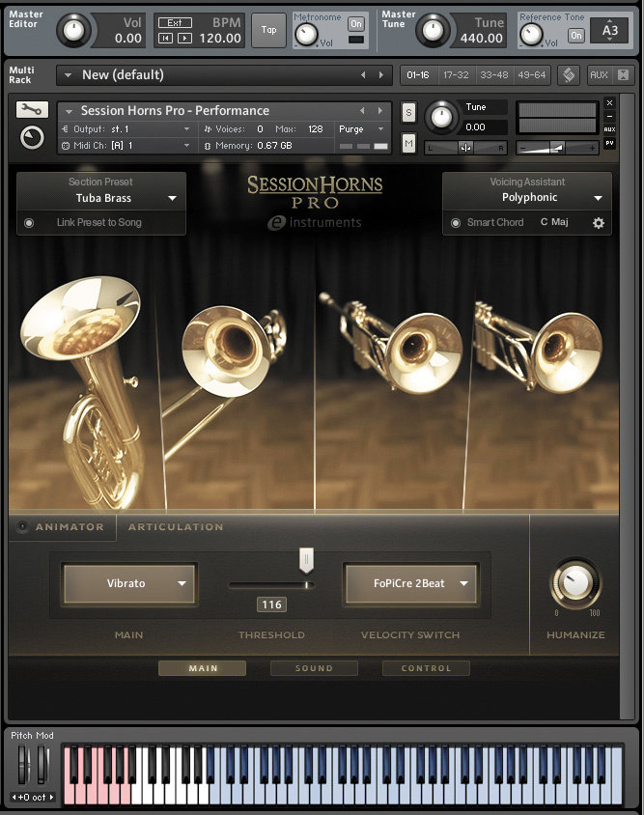
Task: Toggle the Metronome On button
Action: 356,24
